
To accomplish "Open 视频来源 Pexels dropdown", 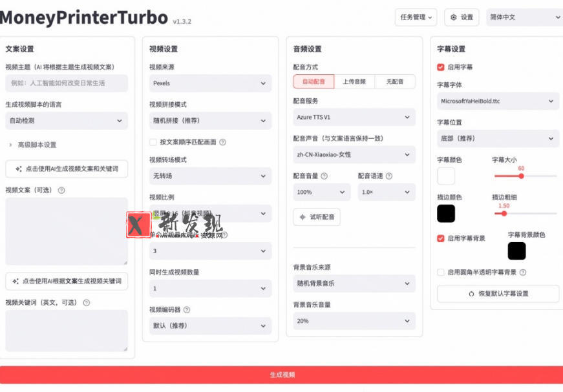I will click(211, 83).
